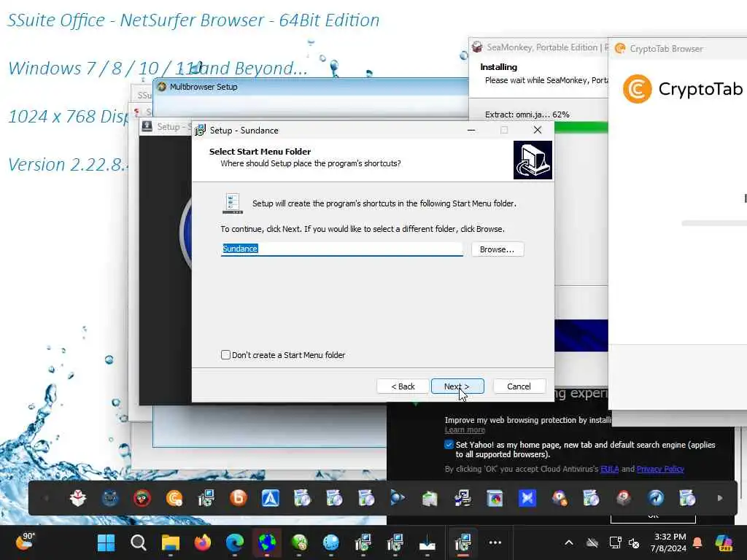This screenshot has width=747, height=560.
Task: Open the clock showing 3:32 PM
Action: 670,542
